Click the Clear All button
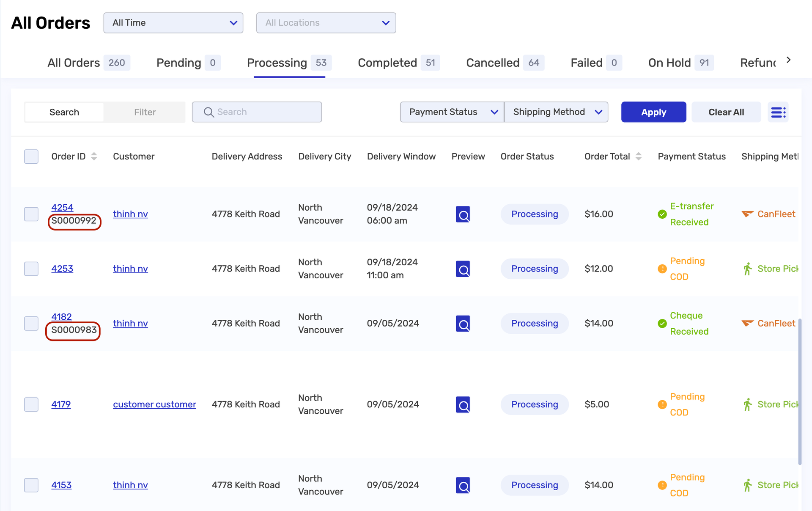Screen dimensions: 812x511 point(726,112)
